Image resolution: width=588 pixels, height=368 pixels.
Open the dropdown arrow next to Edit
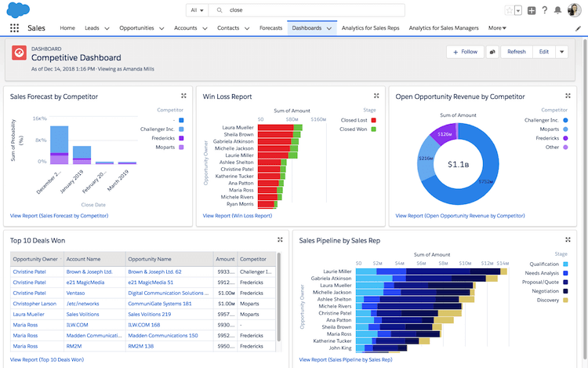pyautogui.click(x=562, y=52)
